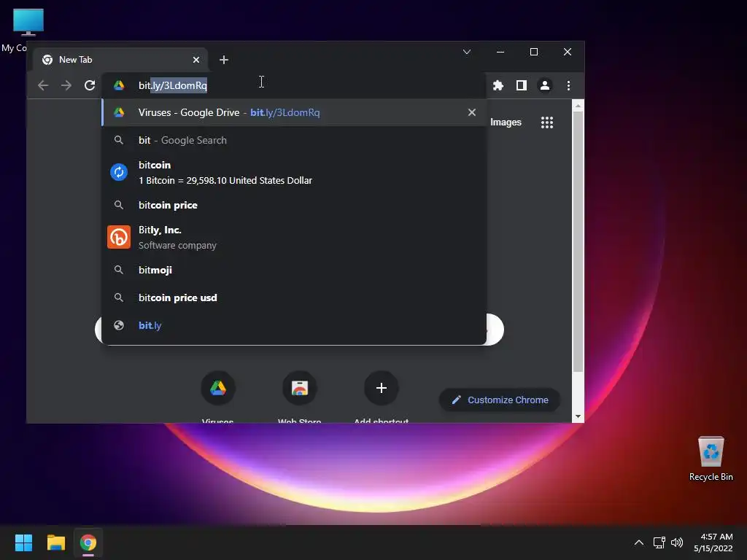Click the Chrome taskbar icon
Screen dimensions: 747x560
point(88,542)
